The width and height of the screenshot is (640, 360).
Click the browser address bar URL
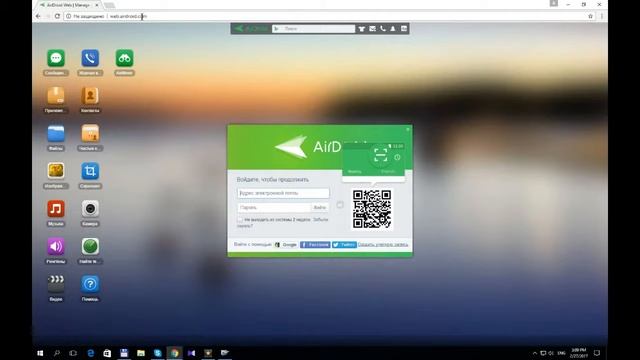[x=128, y=16]
